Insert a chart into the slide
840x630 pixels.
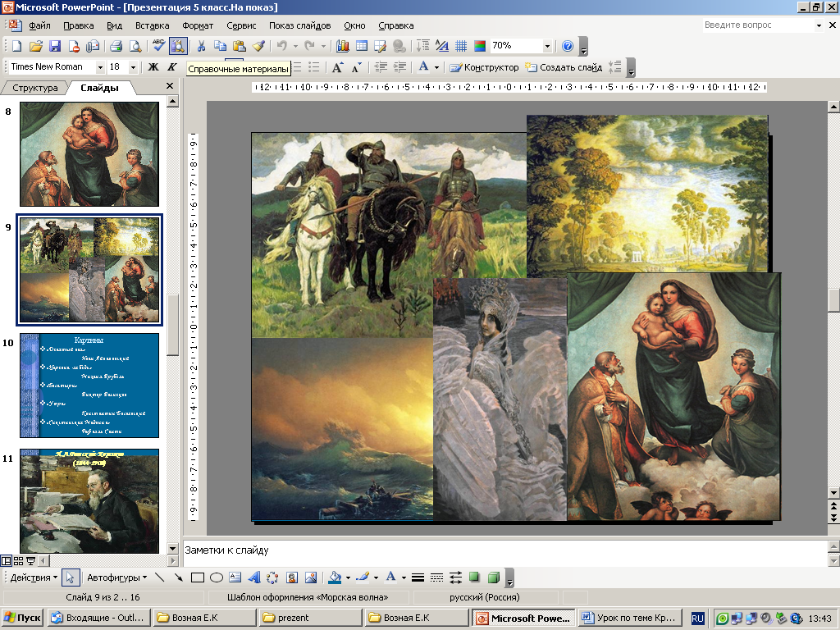pos(342,46)
